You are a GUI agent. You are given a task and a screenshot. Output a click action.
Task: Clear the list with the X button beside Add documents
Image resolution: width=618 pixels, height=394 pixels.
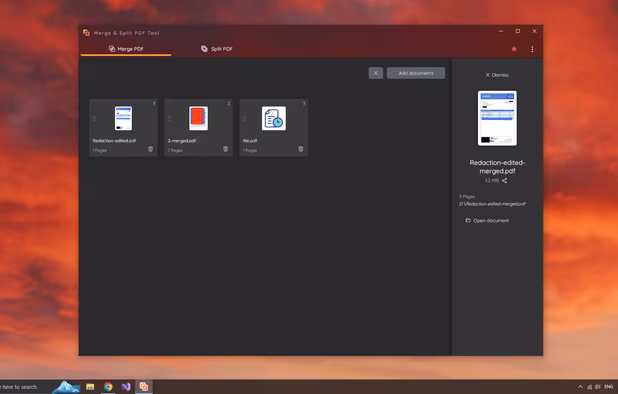click(376, 73)
